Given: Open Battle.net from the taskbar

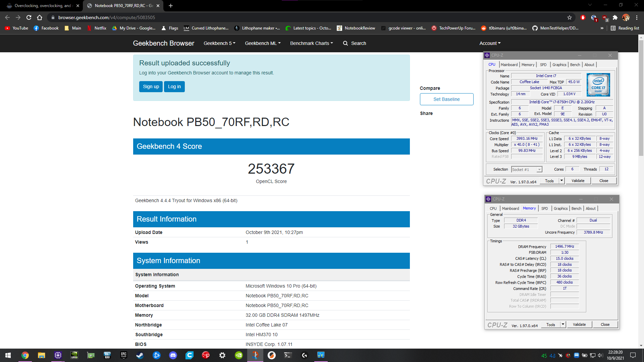Looking at the screenshot, I should [157, 355].
